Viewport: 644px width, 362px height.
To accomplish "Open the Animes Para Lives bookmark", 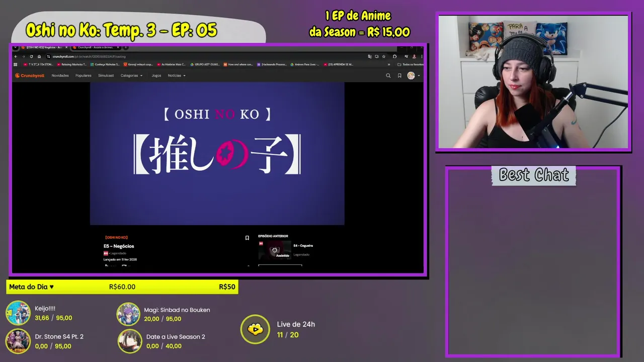I will [x=305, y=64].
